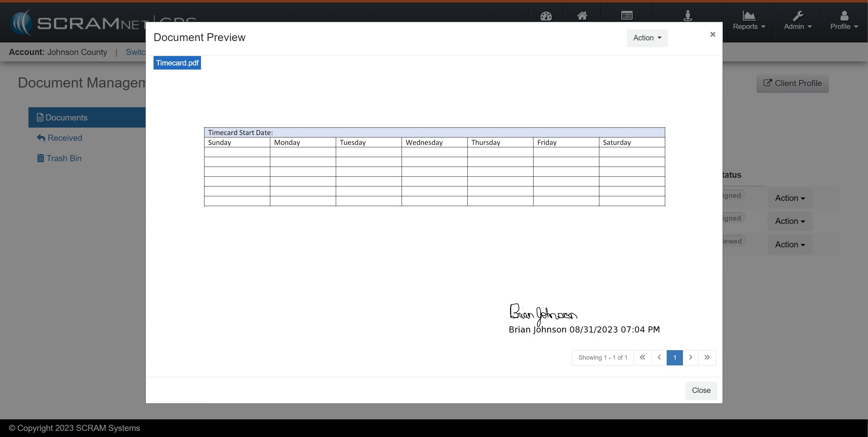Go to next page chevron

point(690,357)
